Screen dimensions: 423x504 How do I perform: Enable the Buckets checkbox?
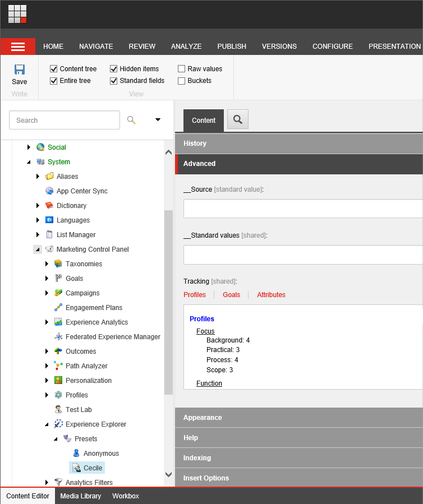pos(181,81)
